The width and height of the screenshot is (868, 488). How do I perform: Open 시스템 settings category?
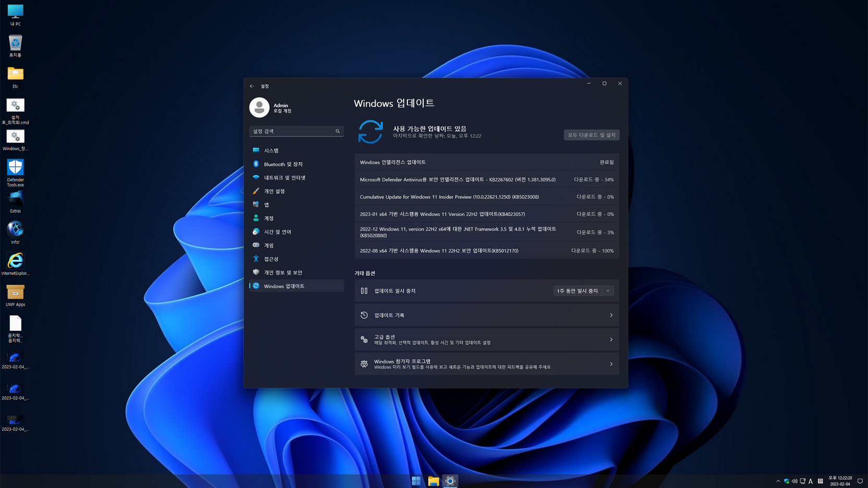point(296,151)
